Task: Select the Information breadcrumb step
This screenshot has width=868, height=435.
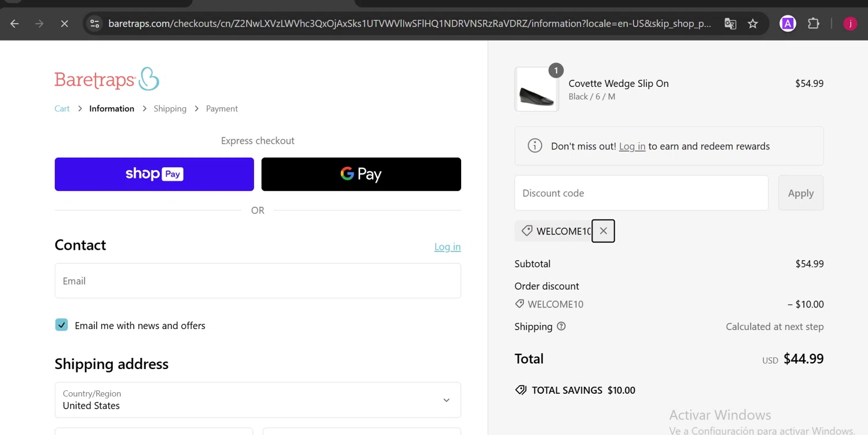Action: [x=112, y=109]
